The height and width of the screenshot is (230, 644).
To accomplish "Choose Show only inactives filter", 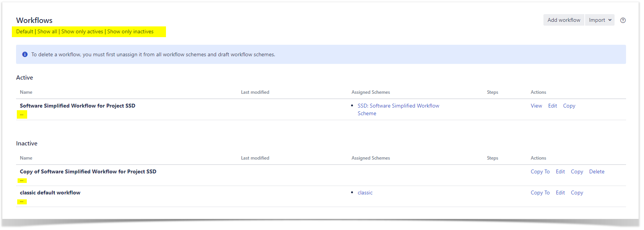I will tap(130, 31).
